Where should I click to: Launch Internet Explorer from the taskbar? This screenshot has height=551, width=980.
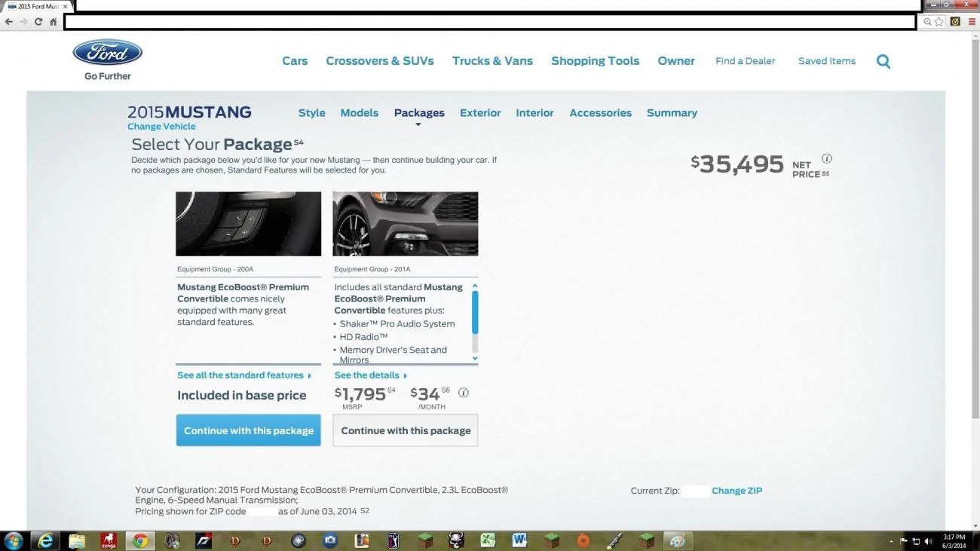pos(45,540)
